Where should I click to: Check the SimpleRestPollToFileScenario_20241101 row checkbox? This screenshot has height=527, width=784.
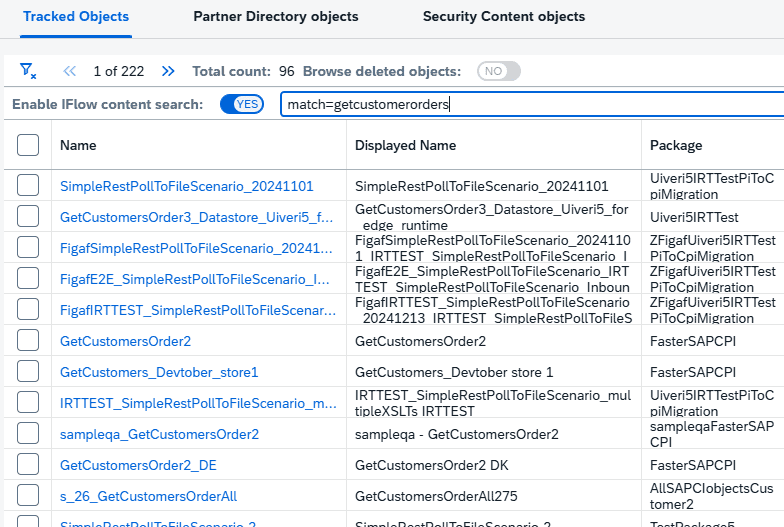[28, 185]
